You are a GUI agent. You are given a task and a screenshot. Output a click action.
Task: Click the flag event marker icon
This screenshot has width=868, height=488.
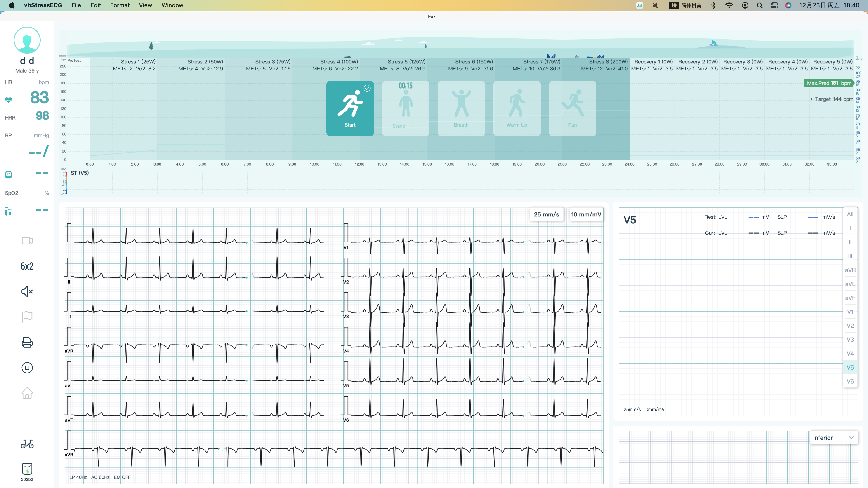(27, 317)
